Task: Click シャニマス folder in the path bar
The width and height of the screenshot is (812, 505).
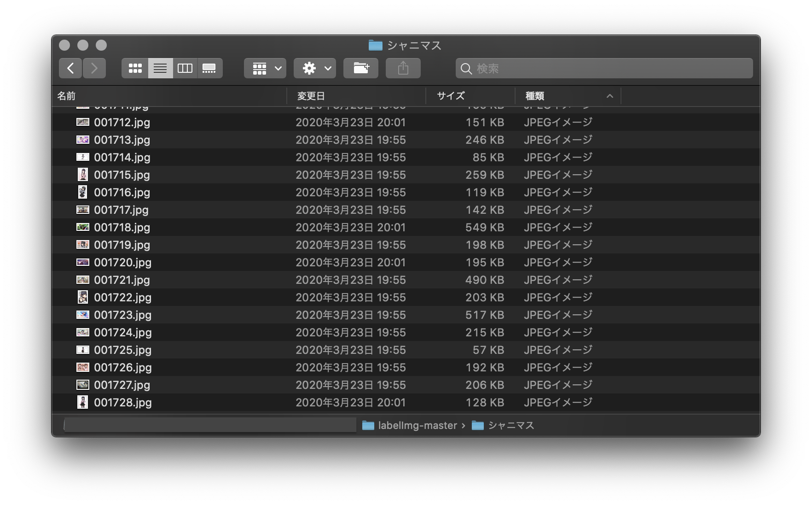Action: [503, 425]
